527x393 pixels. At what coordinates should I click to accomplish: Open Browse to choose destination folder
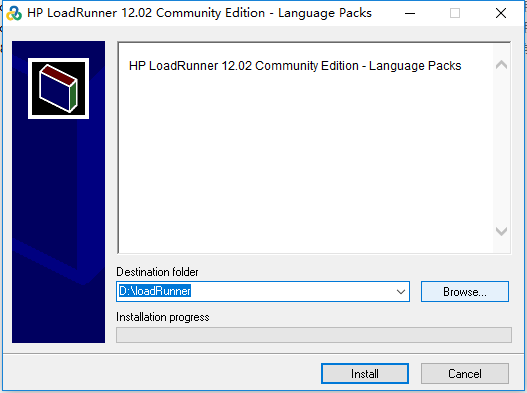click(464, 291)
